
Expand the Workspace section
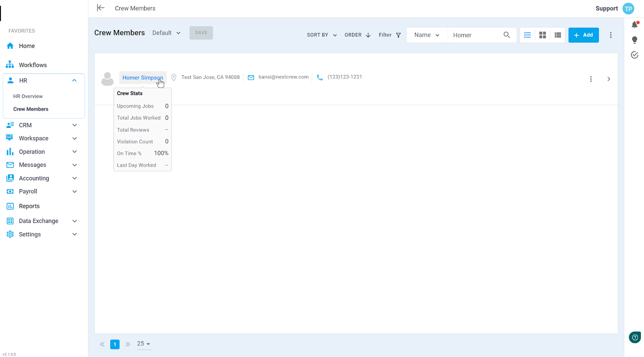(74, 138)
